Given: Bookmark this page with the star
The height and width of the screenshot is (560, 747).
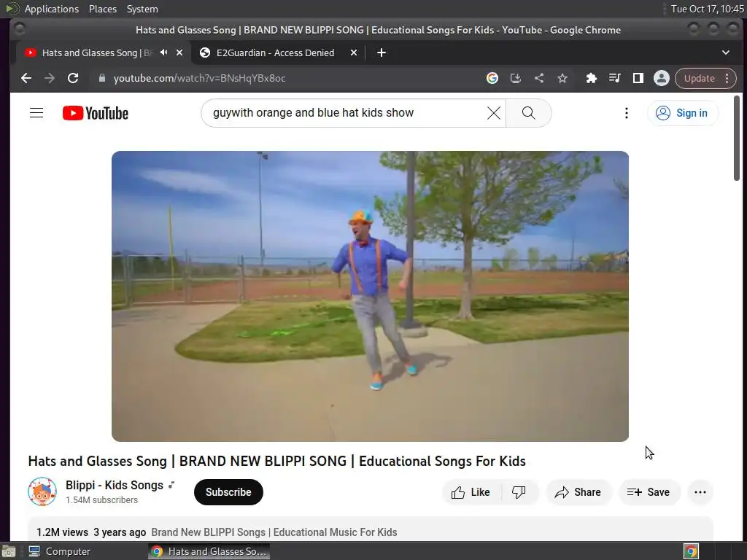Looking at the screenshot, I should 562,78.
